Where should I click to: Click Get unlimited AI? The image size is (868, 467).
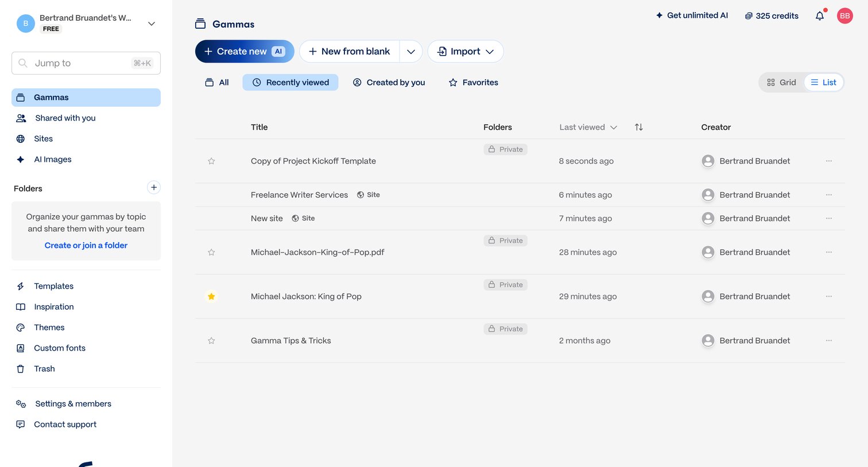(692, 15)
